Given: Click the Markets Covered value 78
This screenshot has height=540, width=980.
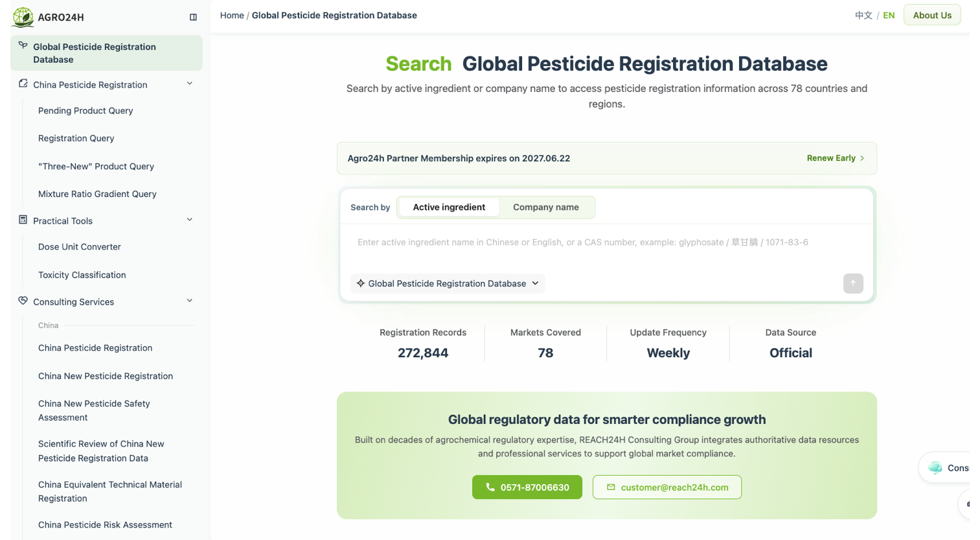Looking at the screenshot, I should 545,353.
